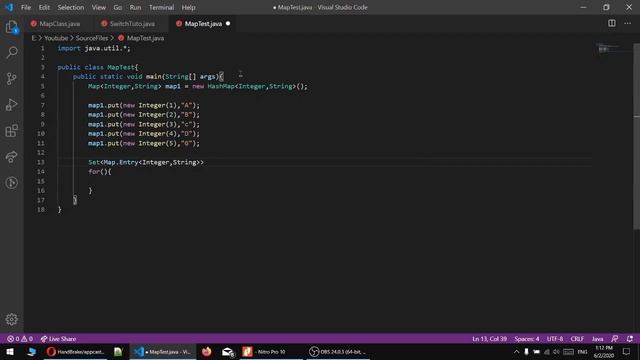Open the View menu
Image resolution: width=640 pixels, height=360 pixels.
point(98,7)
